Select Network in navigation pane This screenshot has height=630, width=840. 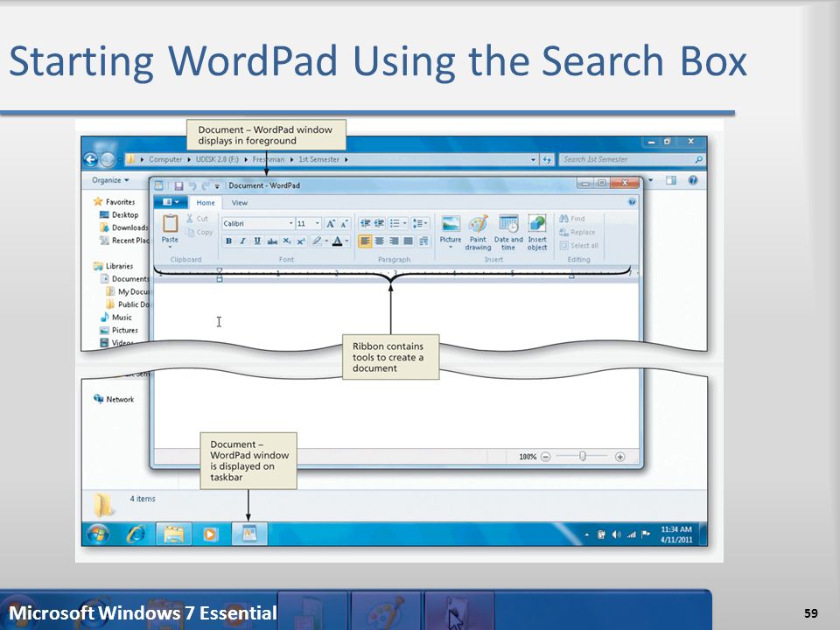click(x=114, y=399)
